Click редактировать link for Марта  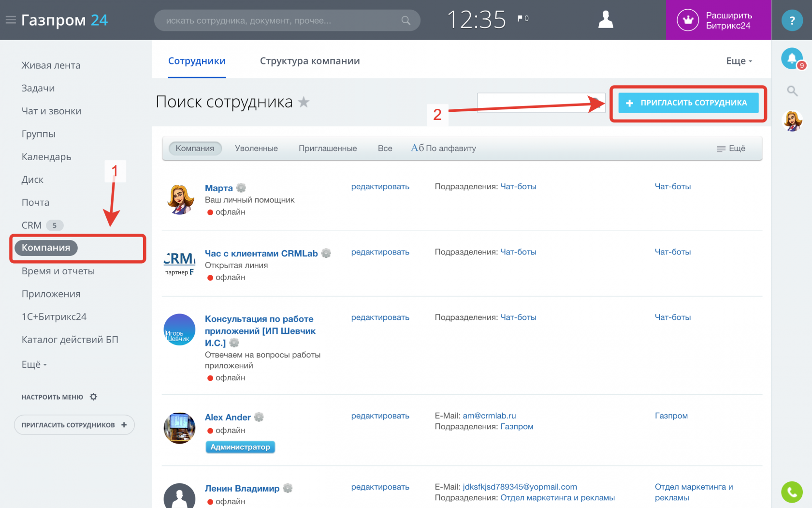point(380,186)
